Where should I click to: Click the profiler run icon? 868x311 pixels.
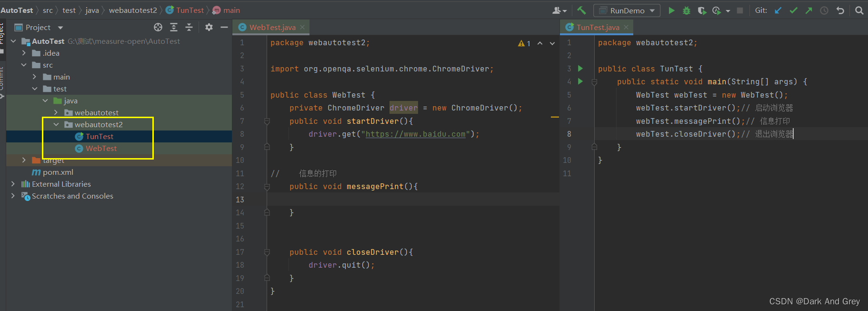(x=717, y=10)
